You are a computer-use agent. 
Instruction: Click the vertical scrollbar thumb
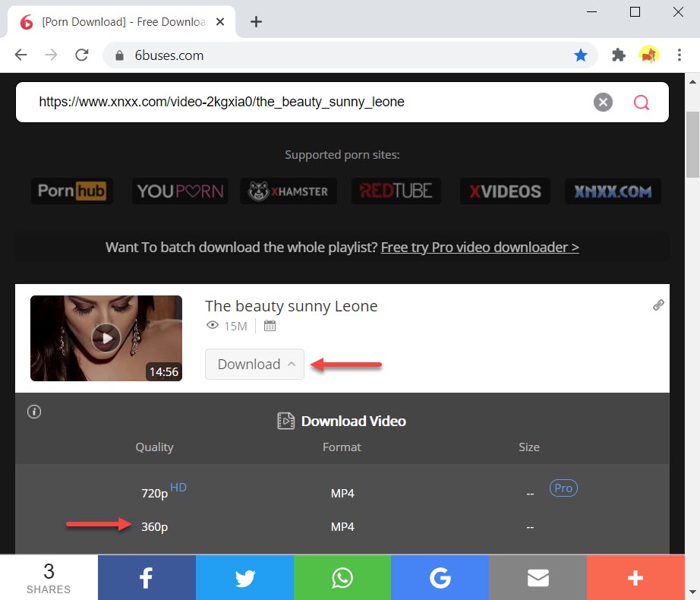tap(692, 145)
